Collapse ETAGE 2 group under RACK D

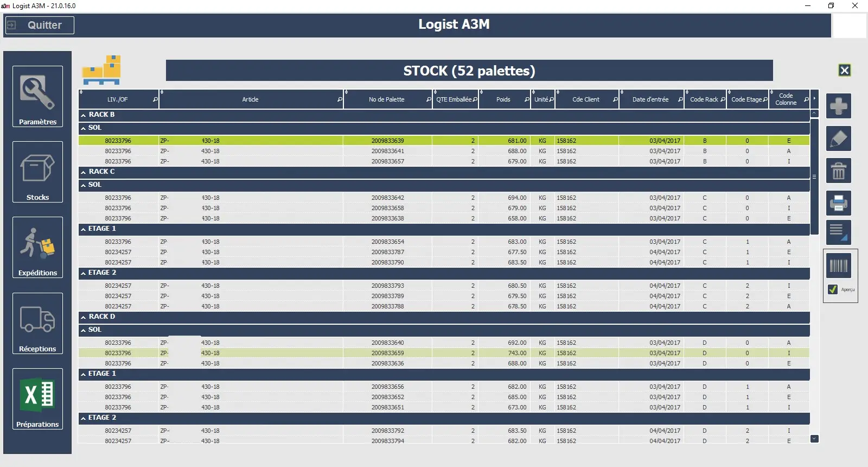(x=83, y=418)
